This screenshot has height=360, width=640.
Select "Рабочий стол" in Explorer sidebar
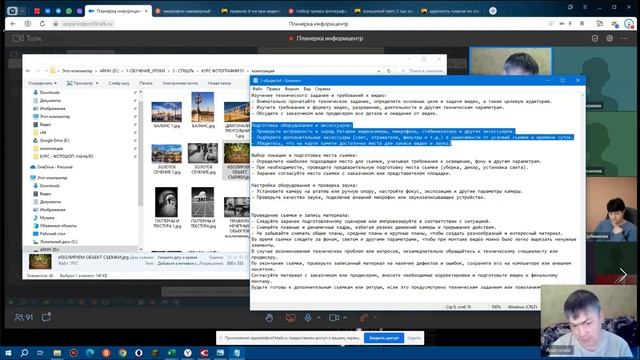[x=52, y=233]
